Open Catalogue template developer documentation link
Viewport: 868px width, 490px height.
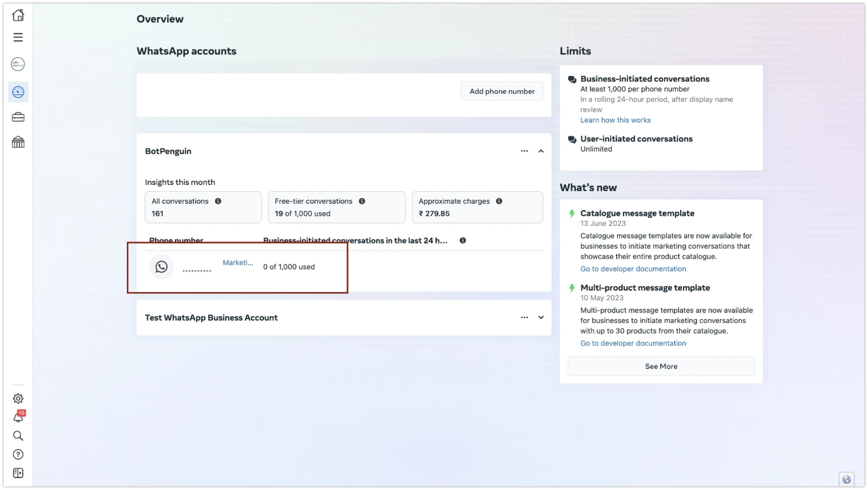(x=633, y=269)
